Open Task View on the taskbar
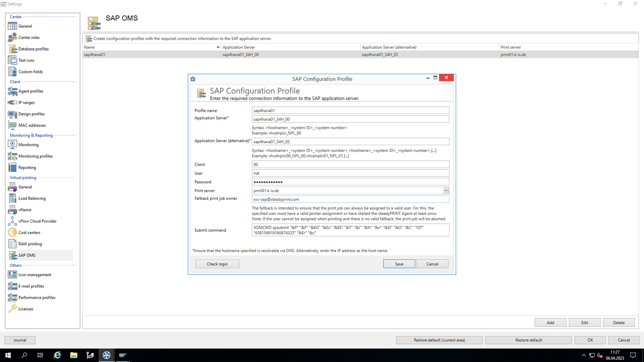This screenshot has height=362, width=644. tap(40, 355)
